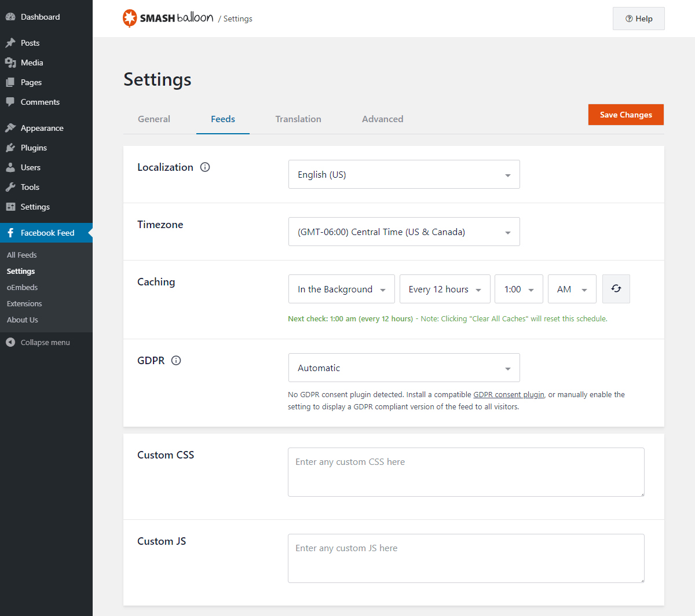Click the cache refresh icon button

coord(616,289)
